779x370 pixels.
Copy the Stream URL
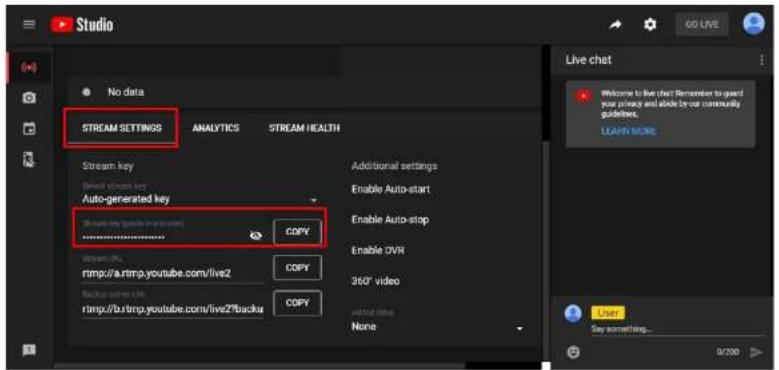tap(297, 268)
